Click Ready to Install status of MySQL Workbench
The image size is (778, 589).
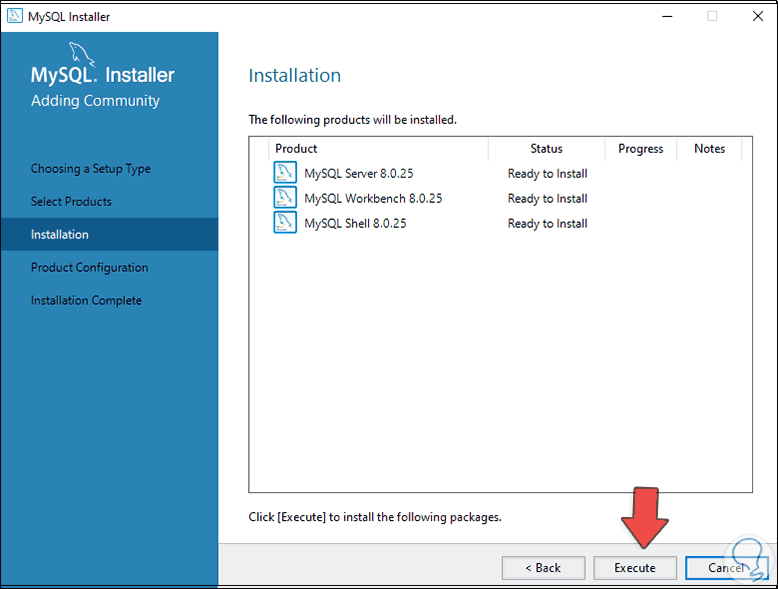[x=547, y=198]
